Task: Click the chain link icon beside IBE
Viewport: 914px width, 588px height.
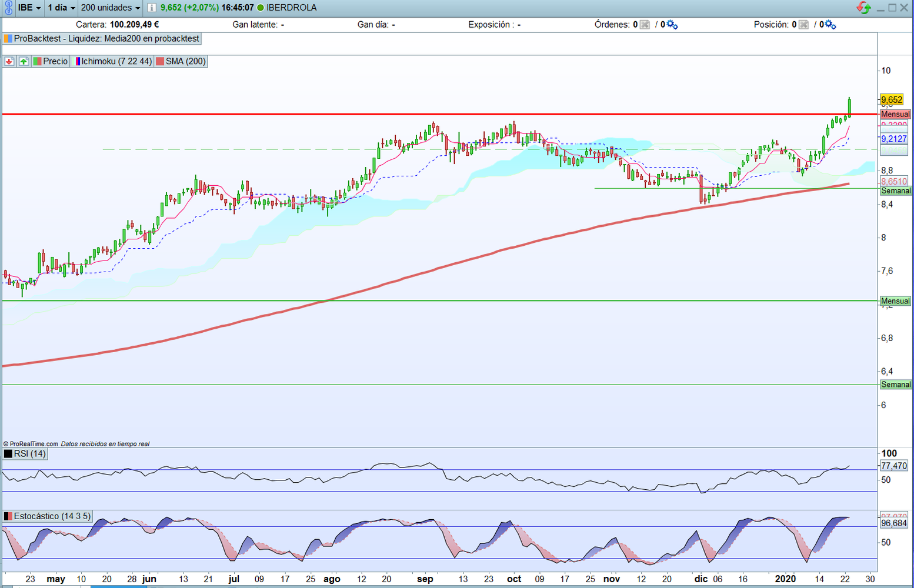Action: point(8,8)
